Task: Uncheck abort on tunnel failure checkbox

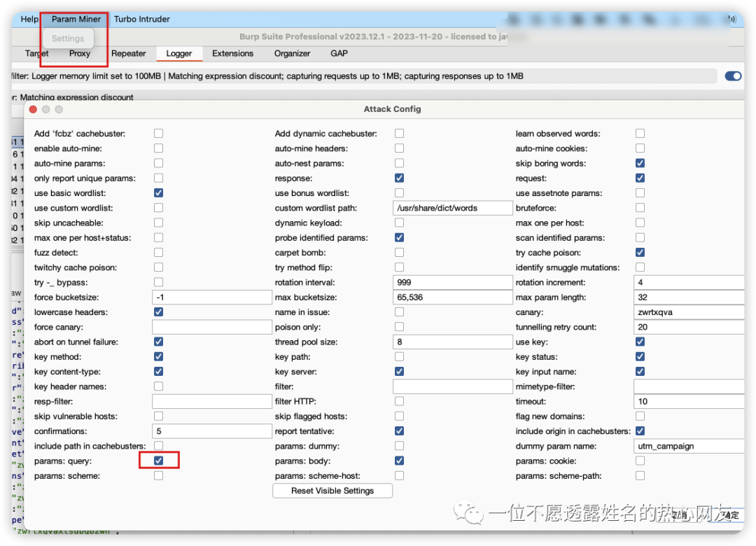Action: [x=158, y=342]
